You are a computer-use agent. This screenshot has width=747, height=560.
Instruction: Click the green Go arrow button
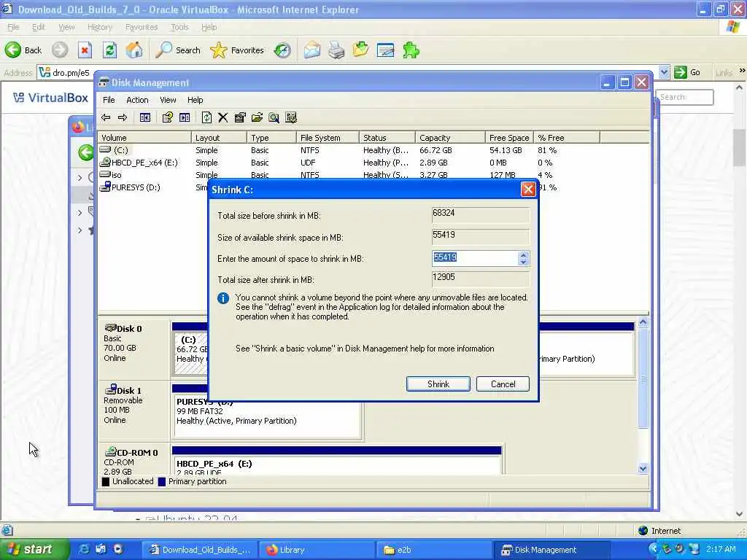(x=686, y=72)
